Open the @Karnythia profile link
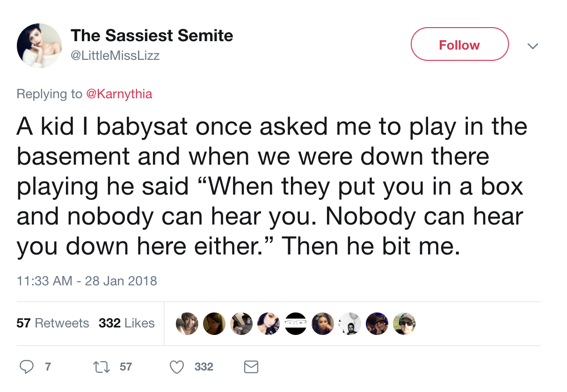This screenshot has height=392, width=567. click(x=119, y=94)
